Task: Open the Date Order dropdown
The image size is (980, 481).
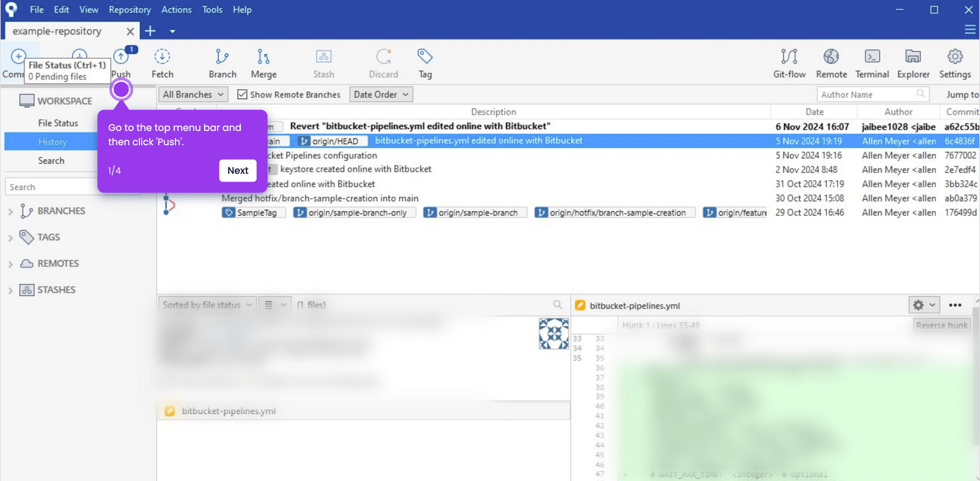Action: [x=381, y=94]
